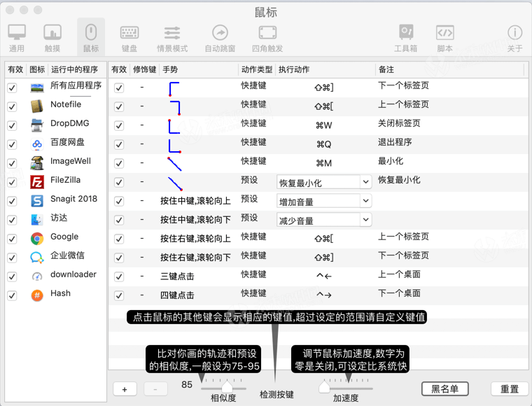Toggle the 按住中键,滚轮向上 checkbox
The height and width of the screenshot is (406, 532).
click(x=119, y=201)
